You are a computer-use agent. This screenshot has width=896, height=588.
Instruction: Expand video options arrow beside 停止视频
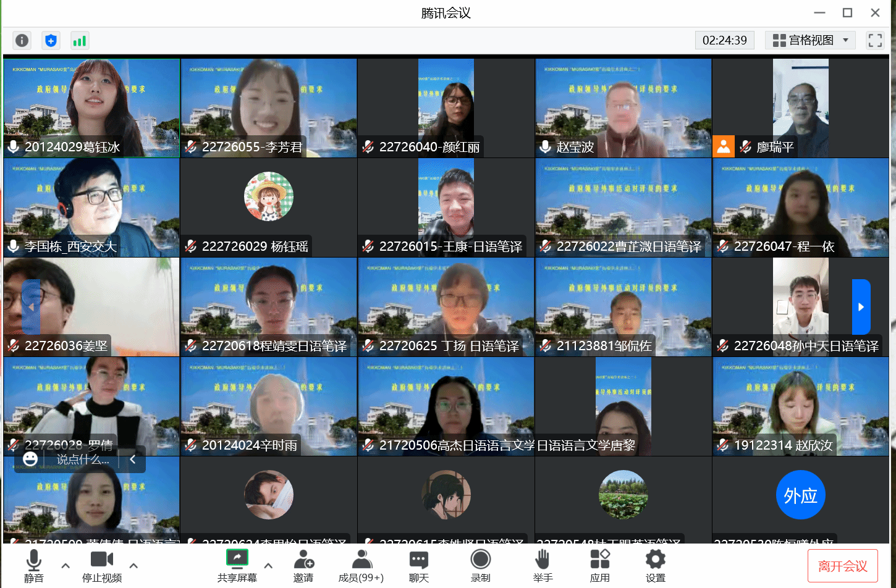click(133, 565)
